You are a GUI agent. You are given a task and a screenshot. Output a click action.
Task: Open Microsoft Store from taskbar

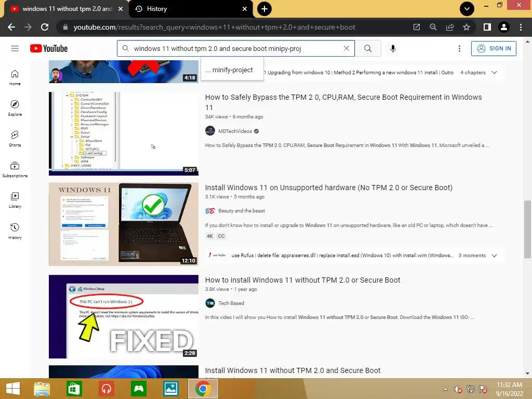(x=74, y=389)
